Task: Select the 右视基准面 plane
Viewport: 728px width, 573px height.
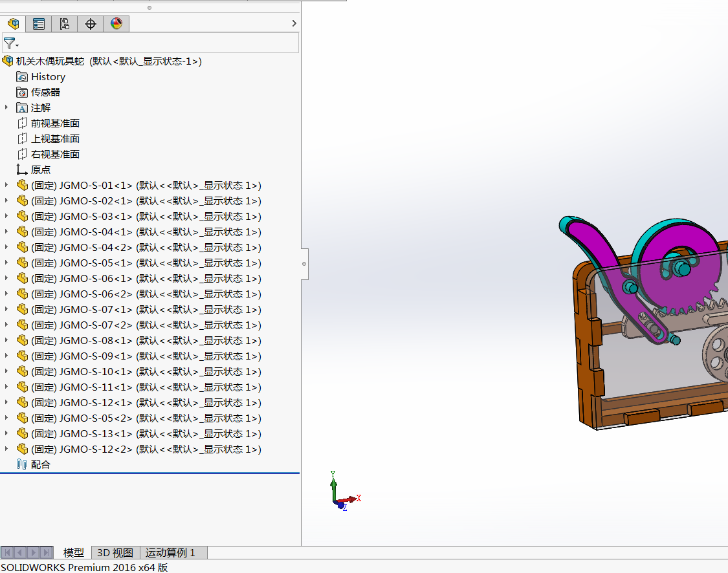Action: coord(55,154)
